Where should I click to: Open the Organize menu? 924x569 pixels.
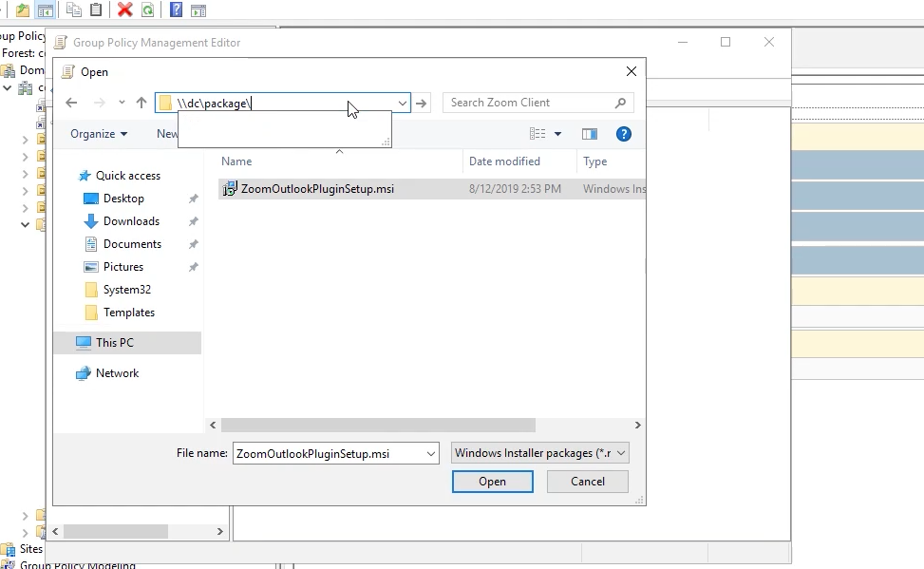(98, 134)
